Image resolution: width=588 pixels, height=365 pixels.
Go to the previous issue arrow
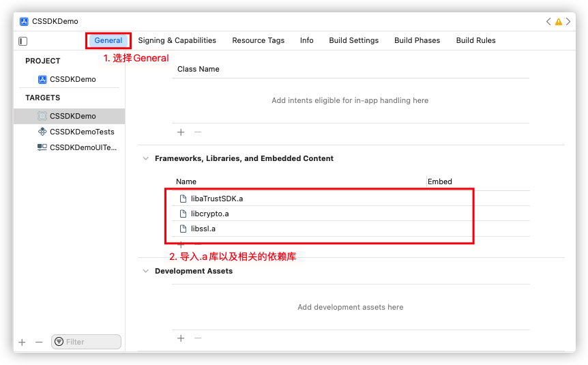548,22
